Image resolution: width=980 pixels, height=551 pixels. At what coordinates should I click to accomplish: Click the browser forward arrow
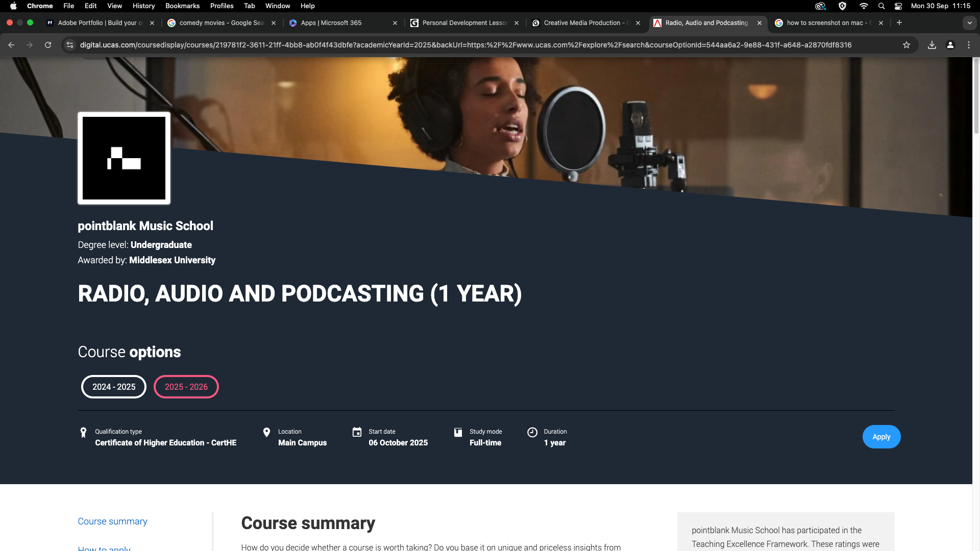pos(30,45)
